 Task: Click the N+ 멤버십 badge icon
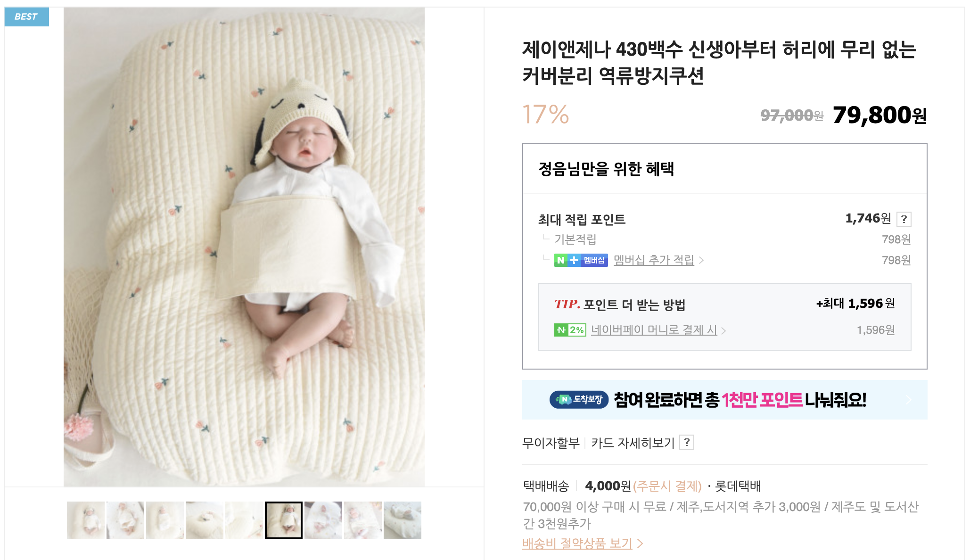[x=581, y=260]
